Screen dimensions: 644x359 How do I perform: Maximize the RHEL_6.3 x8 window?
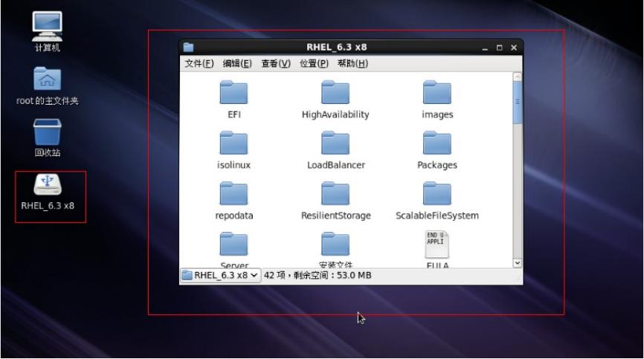(500, 48)
